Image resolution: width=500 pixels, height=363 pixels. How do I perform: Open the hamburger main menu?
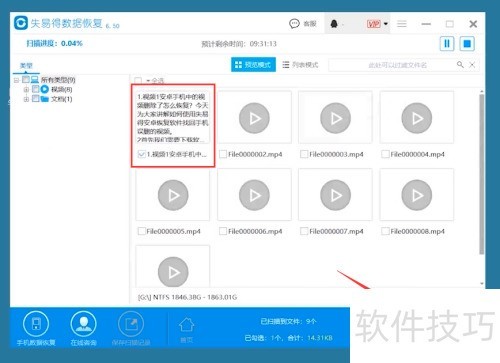click(x=402, y=24)
